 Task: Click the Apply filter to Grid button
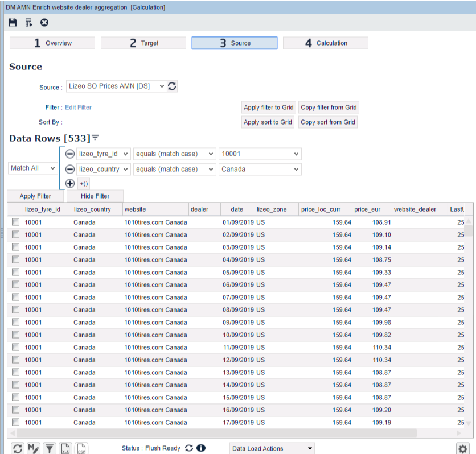pos(268,108)
